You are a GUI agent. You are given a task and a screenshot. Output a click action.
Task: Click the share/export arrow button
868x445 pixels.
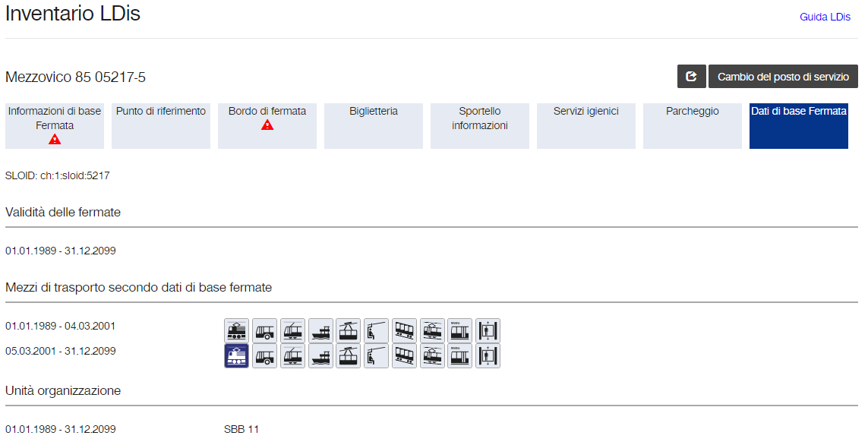[x=691, y=77]
